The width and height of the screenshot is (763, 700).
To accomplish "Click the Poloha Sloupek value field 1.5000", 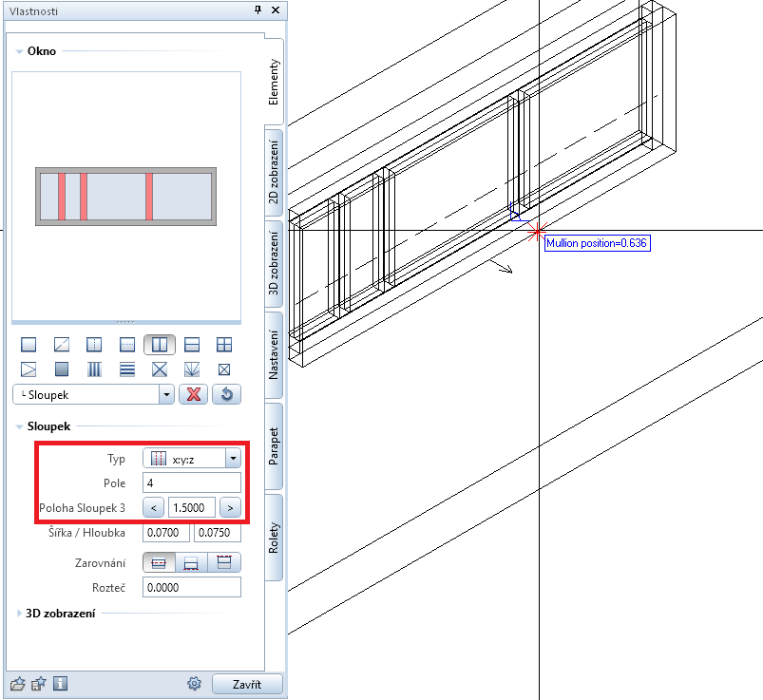I will pyautogui.click(x=192, y=508).
